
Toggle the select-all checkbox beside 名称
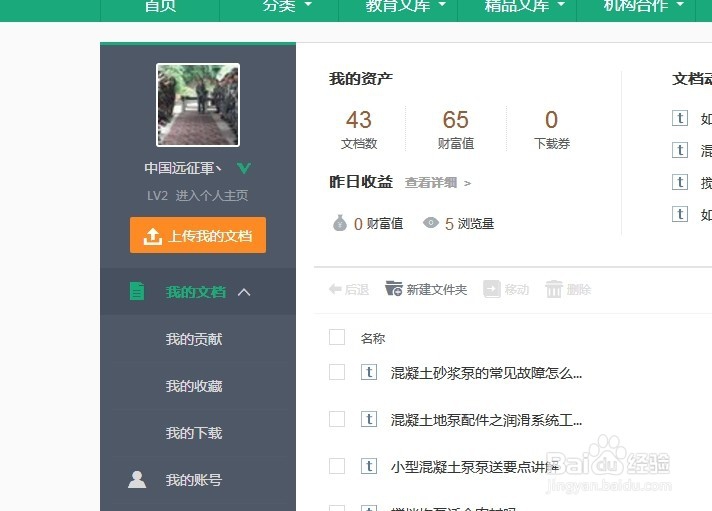click(337, 337)
